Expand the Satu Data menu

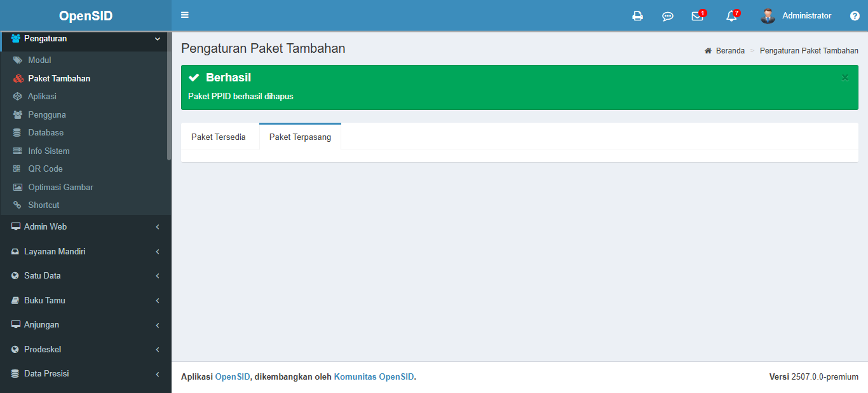tap(86, 276)
